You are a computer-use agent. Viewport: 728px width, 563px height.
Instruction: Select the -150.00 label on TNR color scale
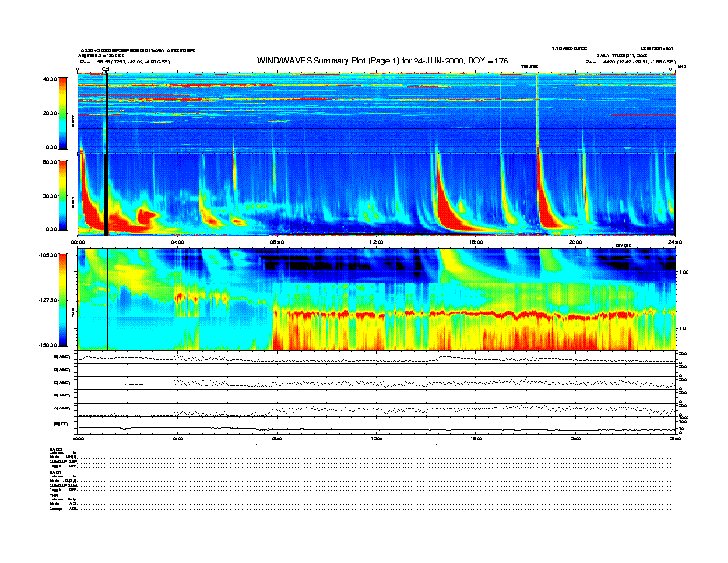[48, 345]
